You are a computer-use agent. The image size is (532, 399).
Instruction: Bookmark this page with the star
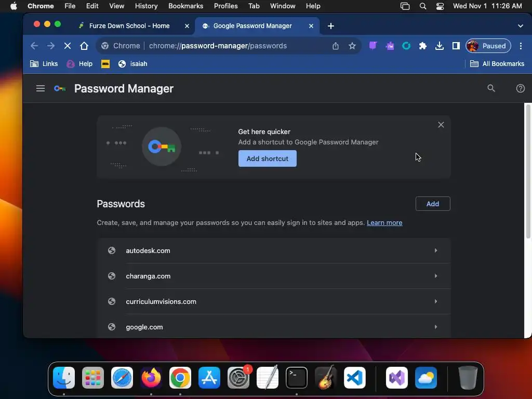pos(352,46)
